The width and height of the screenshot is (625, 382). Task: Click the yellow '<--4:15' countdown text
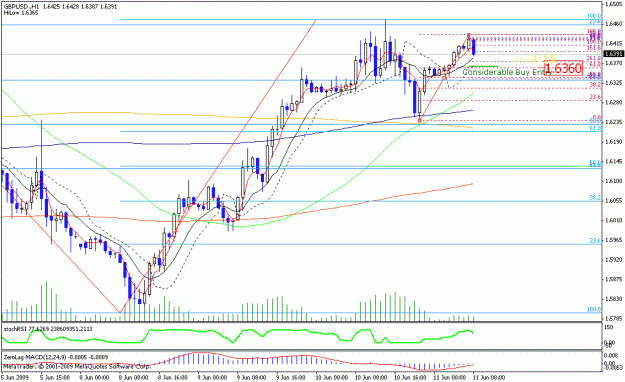534,59
